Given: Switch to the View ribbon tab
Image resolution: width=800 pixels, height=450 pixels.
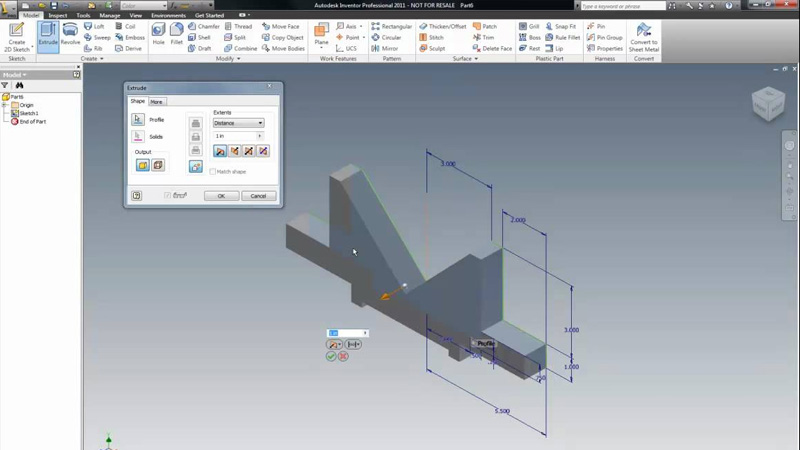Looking at the screenshot, I should (x=136, y=15).
